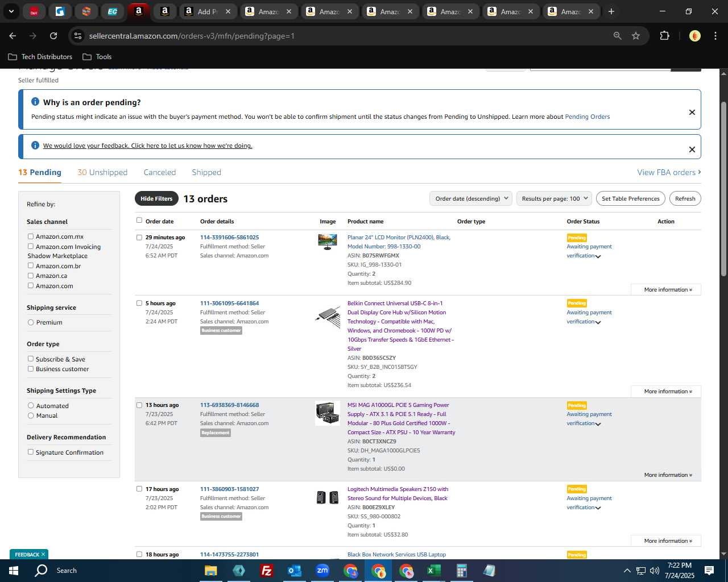
Task: Expand Awaiting payment verification for MSI order
Action: tap(598, 424)
